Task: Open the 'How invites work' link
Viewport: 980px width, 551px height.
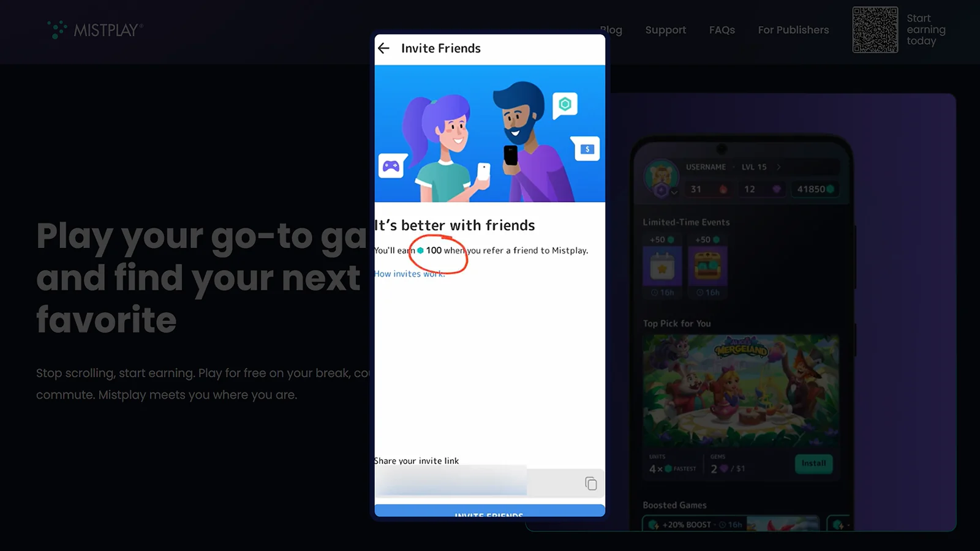Action: coord(410,274)
